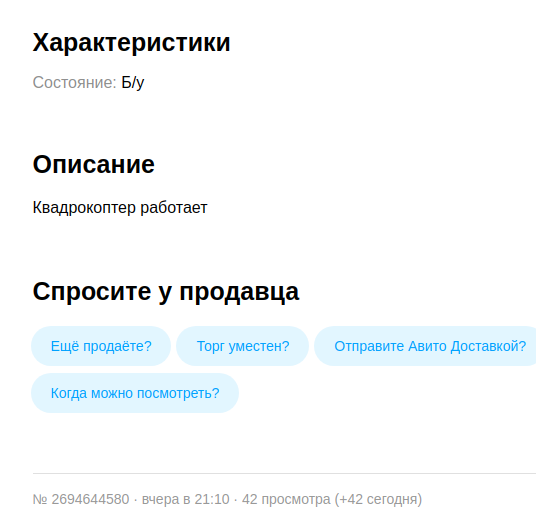Click '42 просмотра (+42 сегодня)' counter
536x521 pixels.
332,499
